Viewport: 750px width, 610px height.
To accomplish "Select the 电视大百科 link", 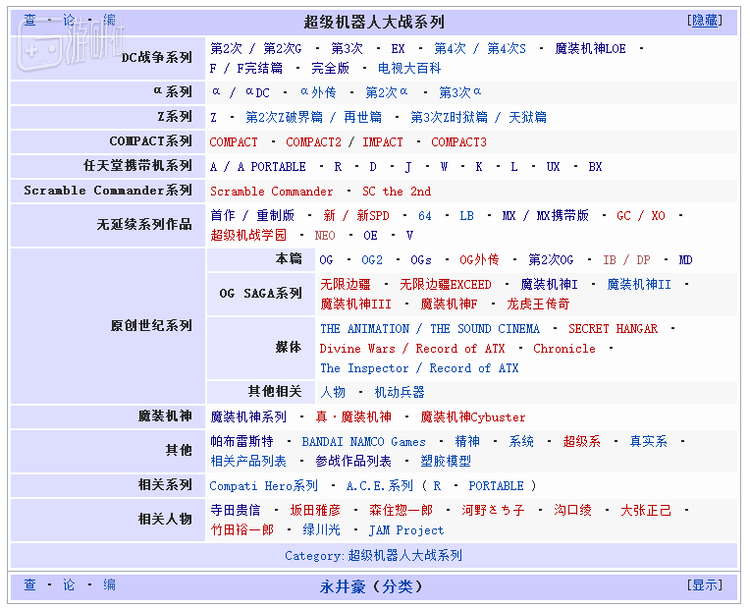I will click(x=409, y=68).
